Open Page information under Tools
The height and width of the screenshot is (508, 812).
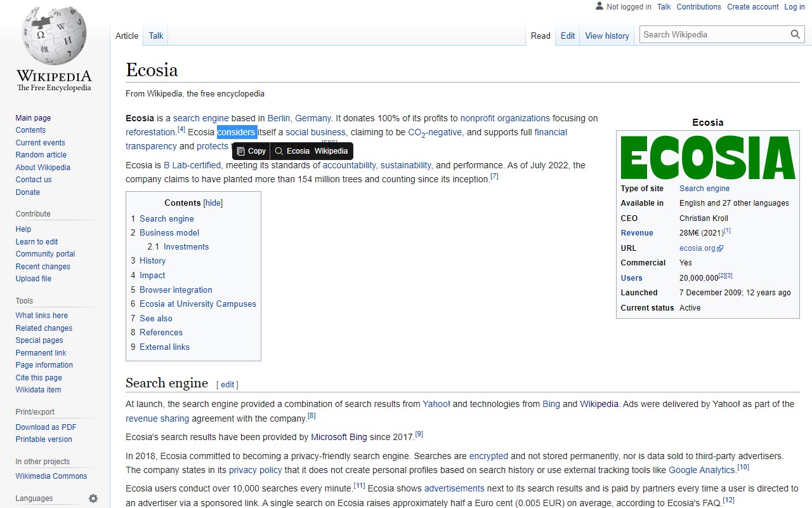pos(44,365)
